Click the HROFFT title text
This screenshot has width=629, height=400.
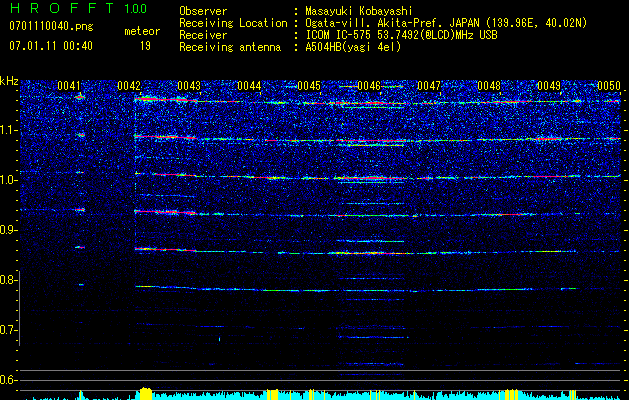[x=63, y=8]
